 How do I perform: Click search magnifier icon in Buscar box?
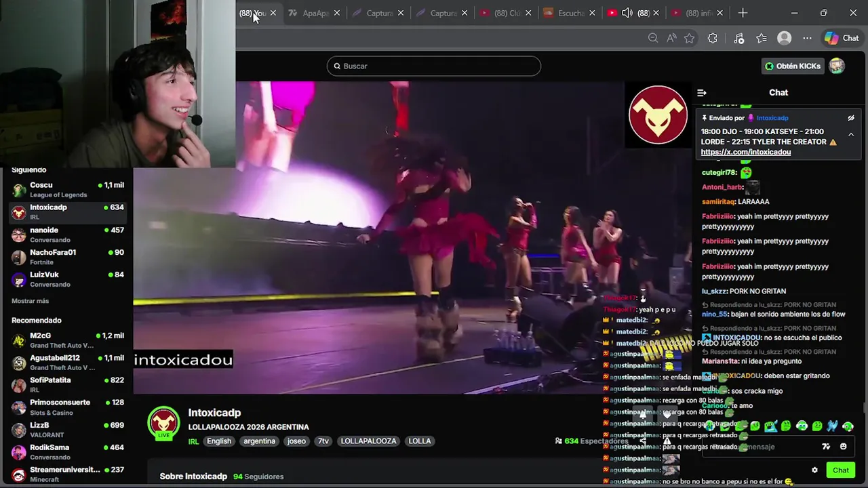point(337,66)
